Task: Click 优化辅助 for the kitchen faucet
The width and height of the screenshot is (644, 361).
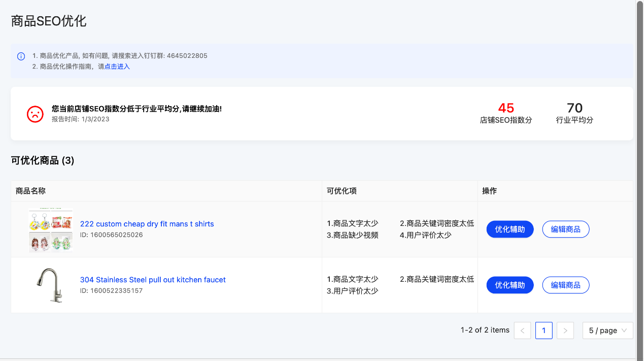Action: pos(510,285)
